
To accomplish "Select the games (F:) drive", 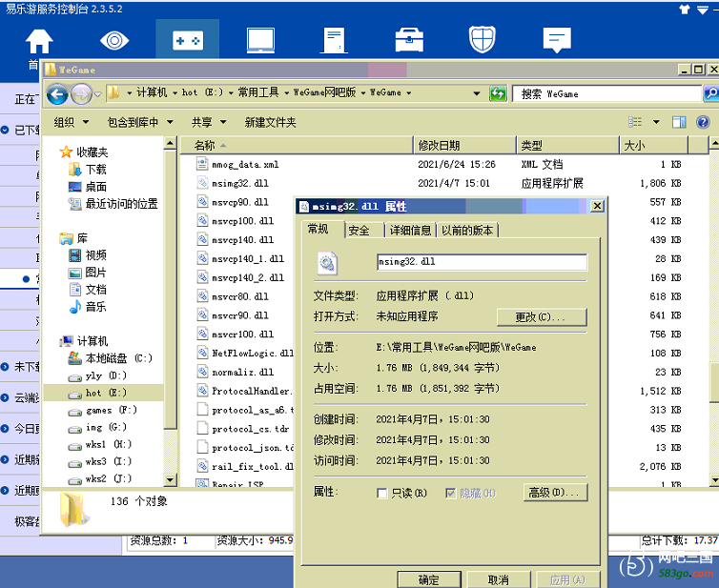I will pyautogui.click(x=102, y=410).
